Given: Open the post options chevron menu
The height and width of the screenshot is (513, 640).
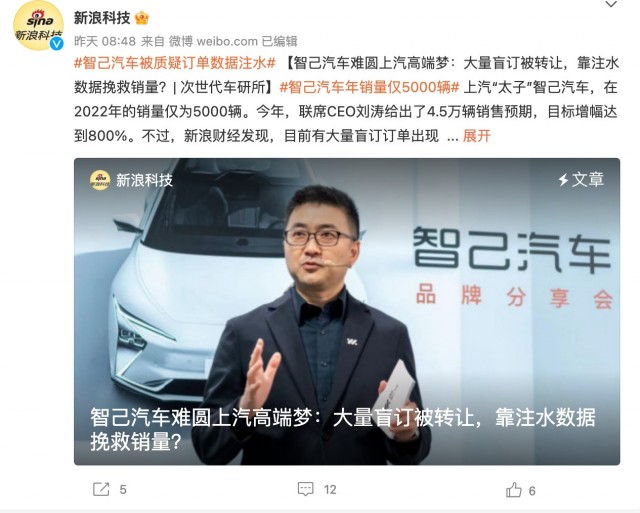Looking at the screenshot, I should [x=611, y=4].
